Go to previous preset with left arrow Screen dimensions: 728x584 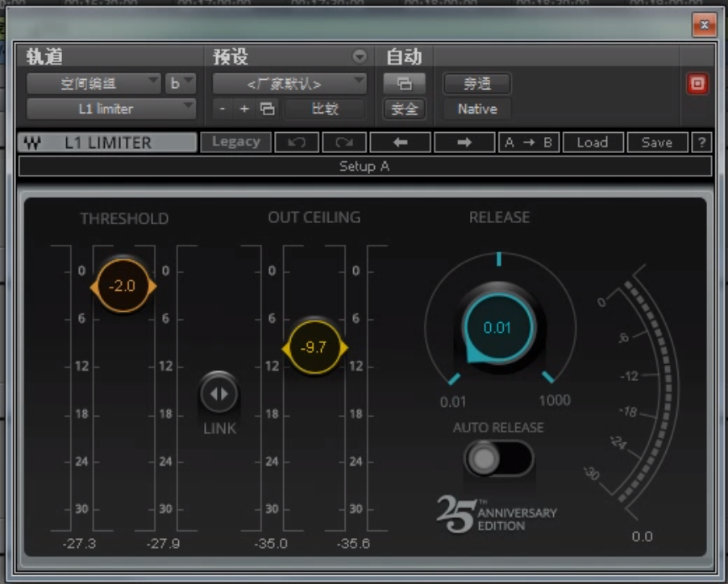400,143
